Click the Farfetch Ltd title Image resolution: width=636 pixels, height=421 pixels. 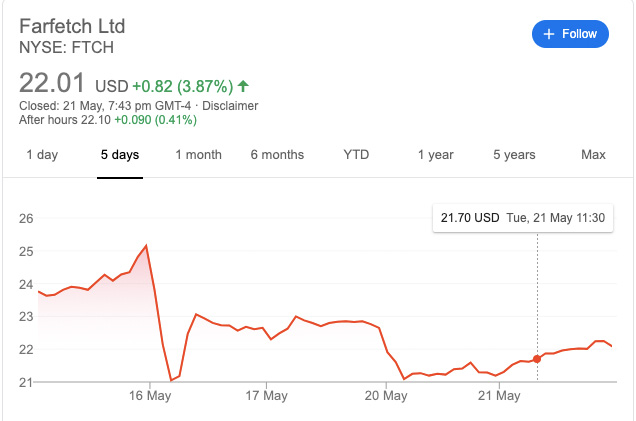point(72,25)
